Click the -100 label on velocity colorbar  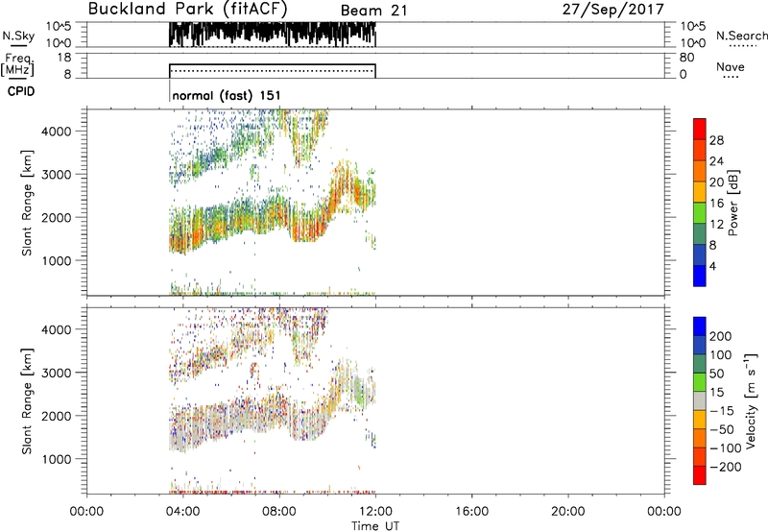point(726,447)
